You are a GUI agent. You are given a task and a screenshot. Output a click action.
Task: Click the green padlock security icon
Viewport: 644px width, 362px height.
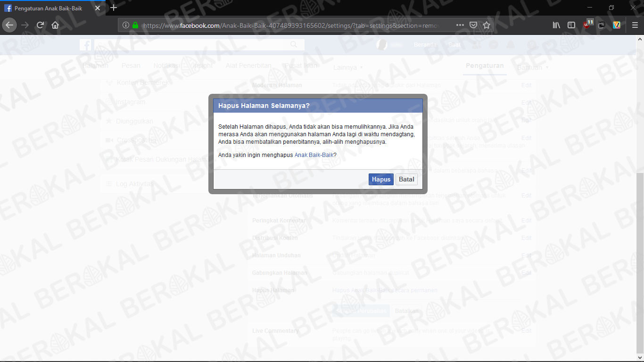(x=135, y=25)
